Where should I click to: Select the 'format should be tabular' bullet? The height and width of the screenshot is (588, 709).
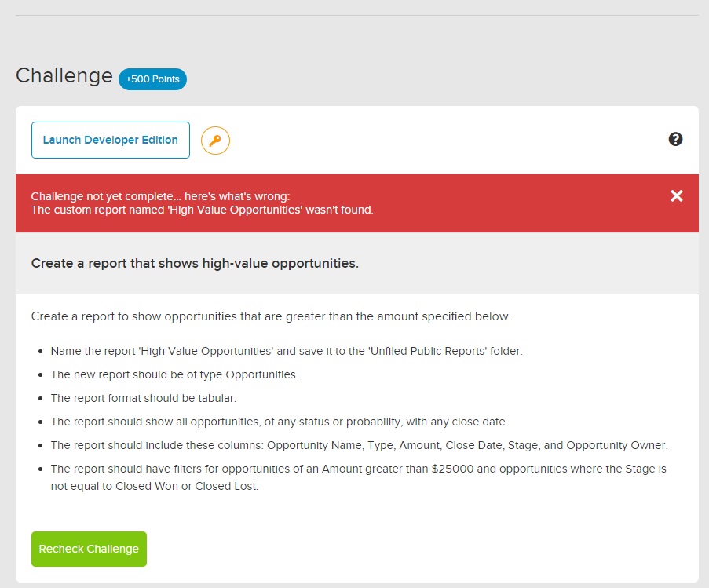[x=144, y=398]
